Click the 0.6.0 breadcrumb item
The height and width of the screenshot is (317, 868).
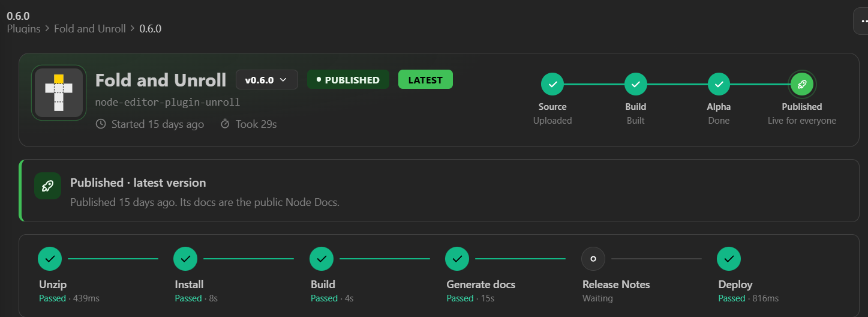tap(151, 28)
